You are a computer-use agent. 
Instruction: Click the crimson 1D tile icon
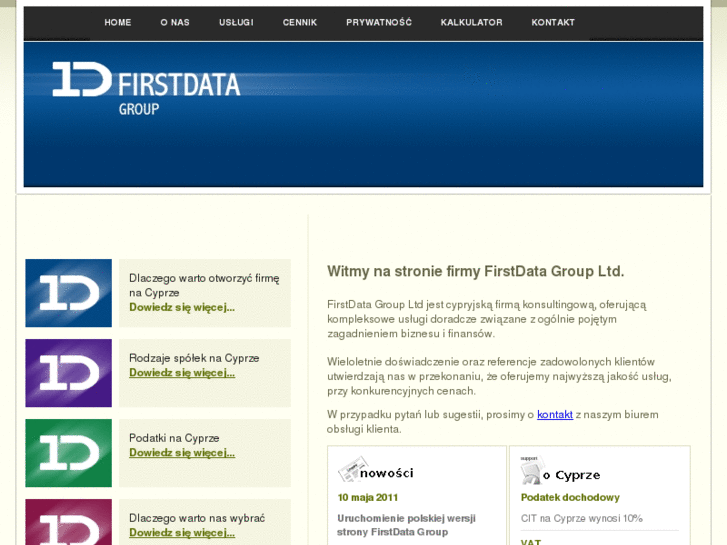(x=69, y=522)
